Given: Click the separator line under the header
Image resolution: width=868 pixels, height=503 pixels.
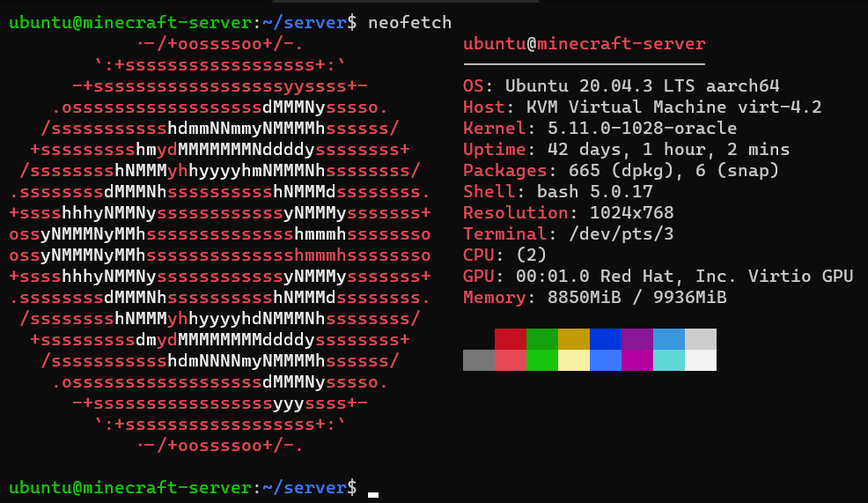Looking at the screenshot, I should pyautogui.click(x=584, y=64).
